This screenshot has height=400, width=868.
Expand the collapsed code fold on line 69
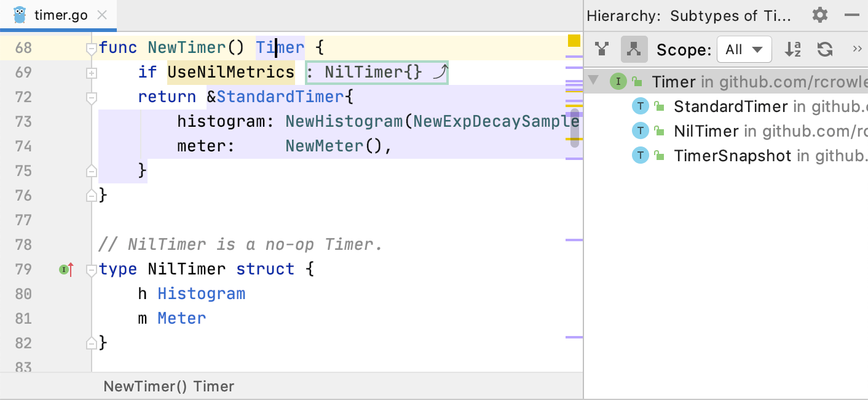(91, 73)
